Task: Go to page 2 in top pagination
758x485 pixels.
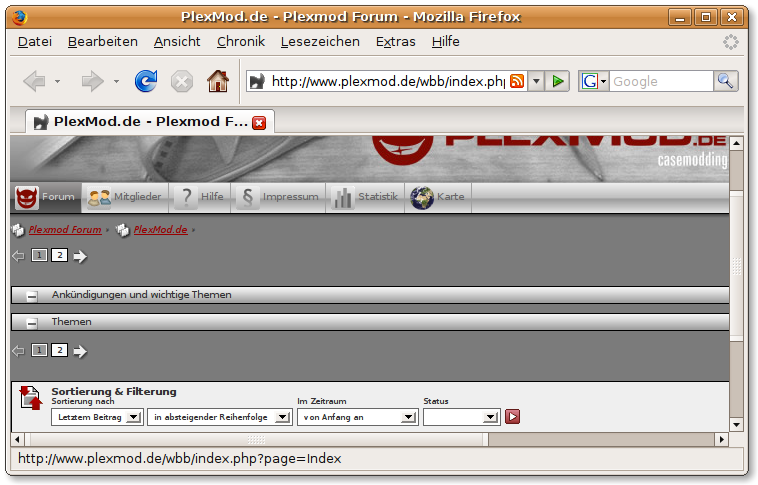Action: [59, 256]
